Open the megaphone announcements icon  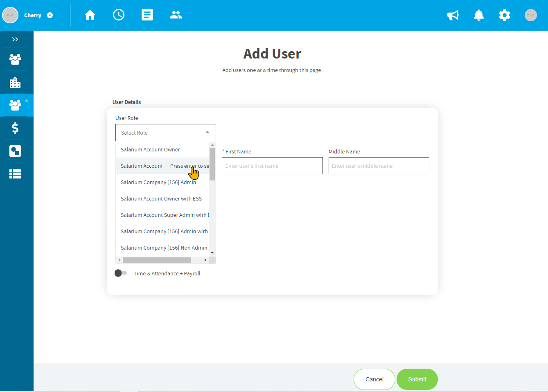453,16
